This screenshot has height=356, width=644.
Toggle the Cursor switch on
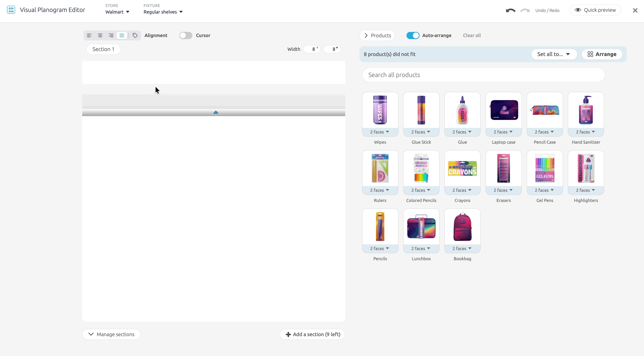186,35
